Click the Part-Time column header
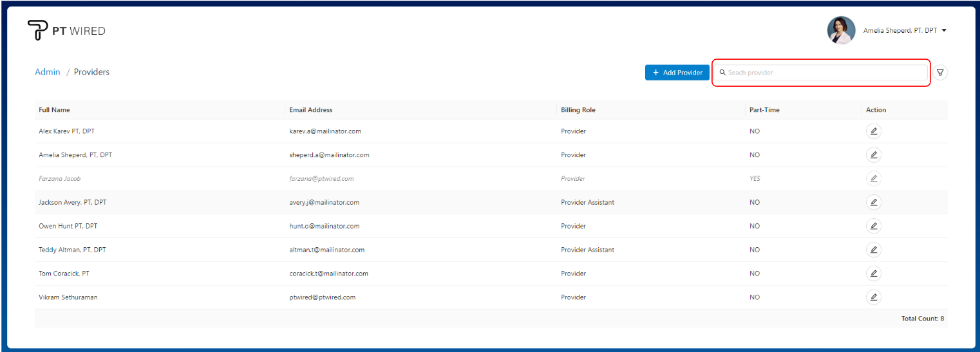 click(x=764, y=110)
